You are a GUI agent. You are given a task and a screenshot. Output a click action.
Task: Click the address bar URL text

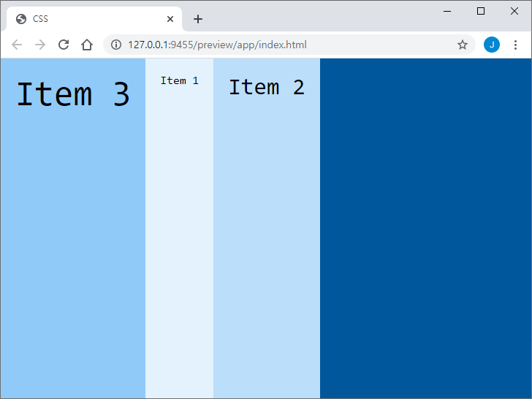tap(217, 45)
